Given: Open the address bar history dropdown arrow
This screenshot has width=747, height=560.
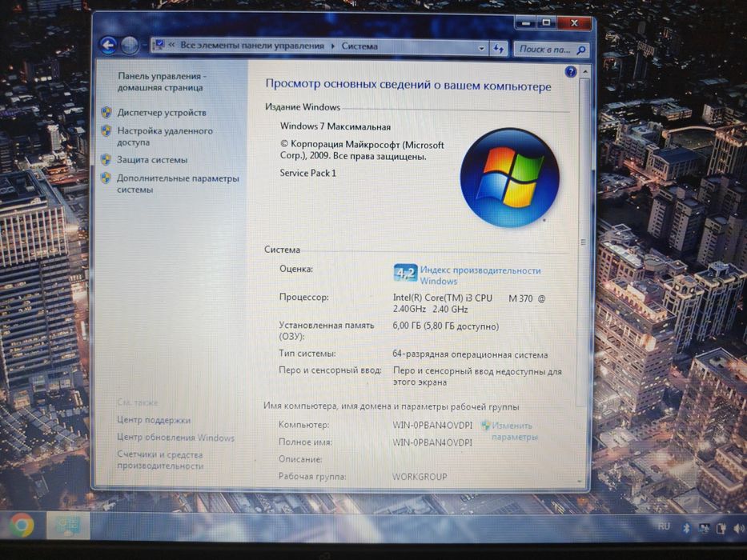Looking at the screenshot, I should (481, 49).
